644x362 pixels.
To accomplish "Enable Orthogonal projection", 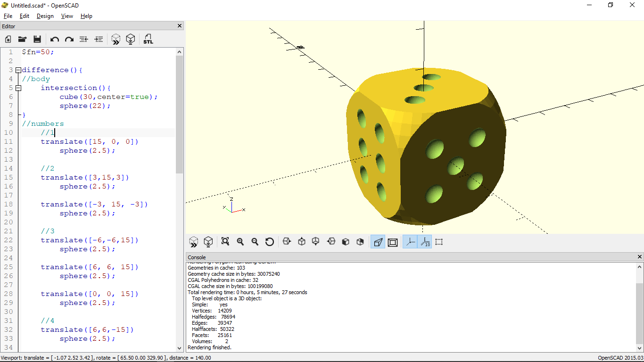I will (393, 242).
